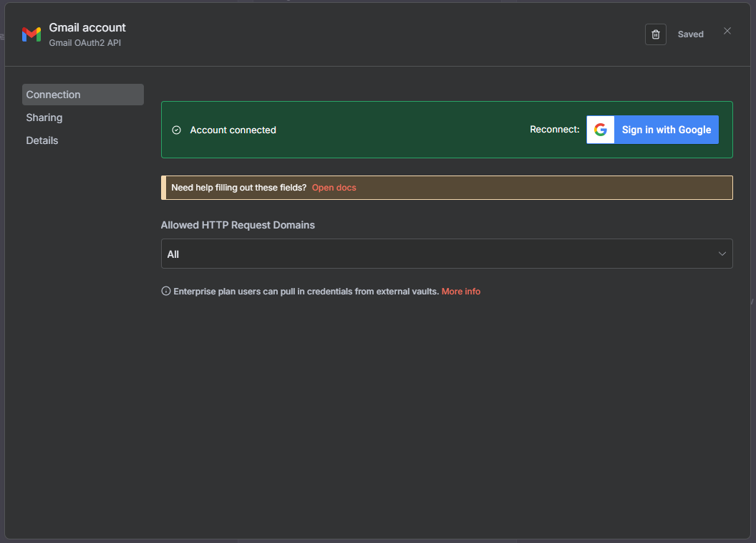Click the Account connected checkmark icon
The height and width of the screenshot is (543, 756).
(177, 130)
